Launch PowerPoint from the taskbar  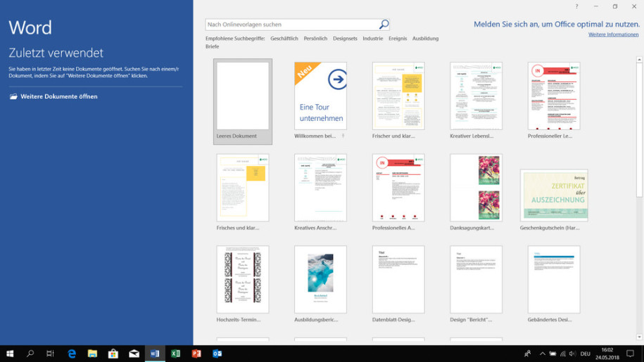tap(196, 354)
